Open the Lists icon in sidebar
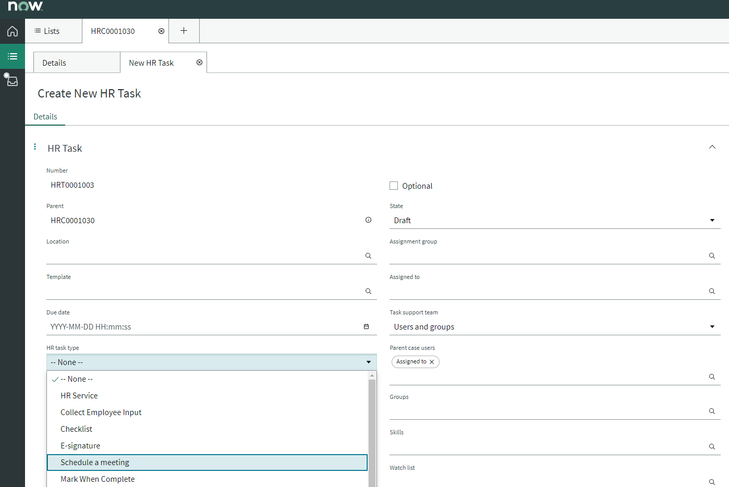Viewport: 729px width, 487px height. (x=12, y=56)
